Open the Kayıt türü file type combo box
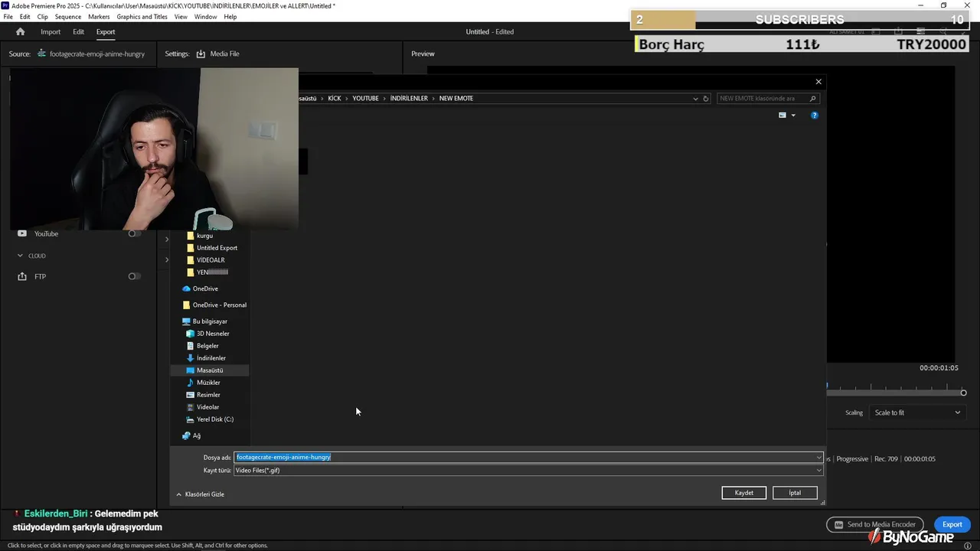The width and height of the screenshot is (980, 551). pos(528,470)
